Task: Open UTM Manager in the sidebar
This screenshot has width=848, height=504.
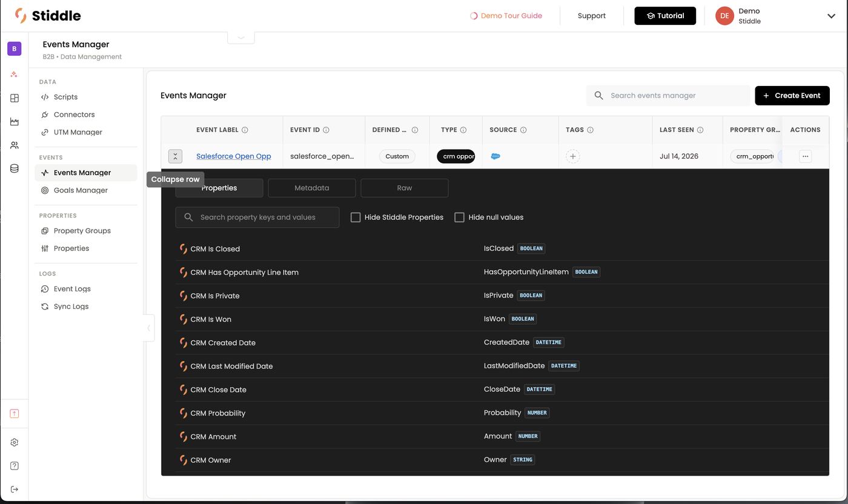Action: (x=85, y=132)
